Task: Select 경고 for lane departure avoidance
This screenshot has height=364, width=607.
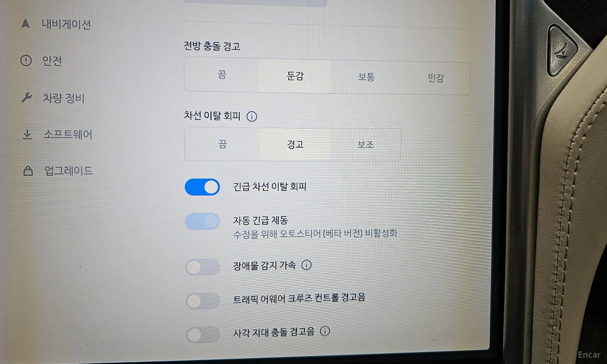Action: coord(295,144)
